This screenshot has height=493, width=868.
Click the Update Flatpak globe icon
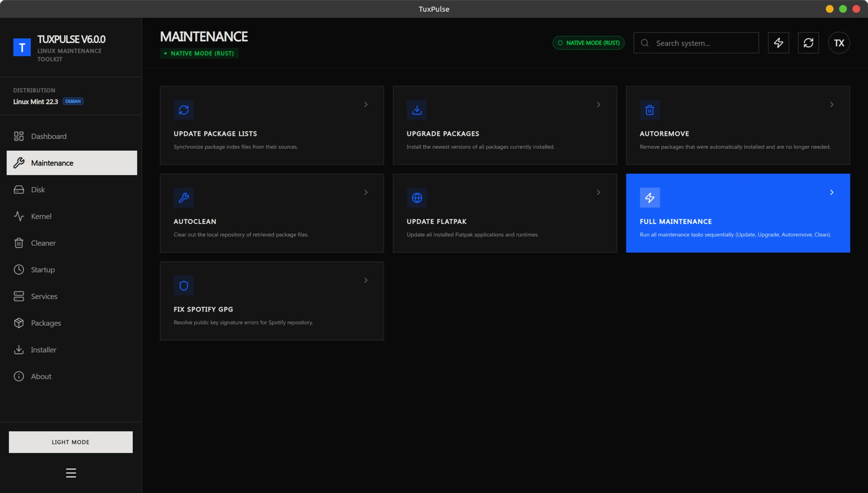tap(417, 197)
